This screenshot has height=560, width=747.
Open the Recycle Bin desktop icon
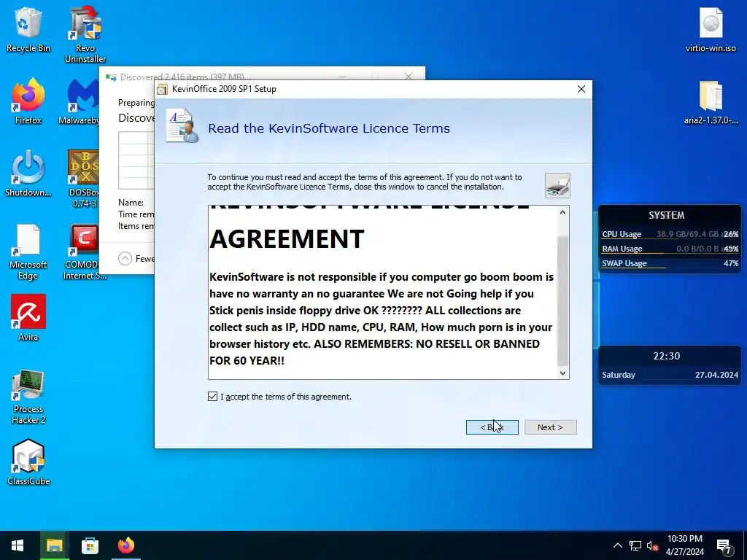pos(28,30)
